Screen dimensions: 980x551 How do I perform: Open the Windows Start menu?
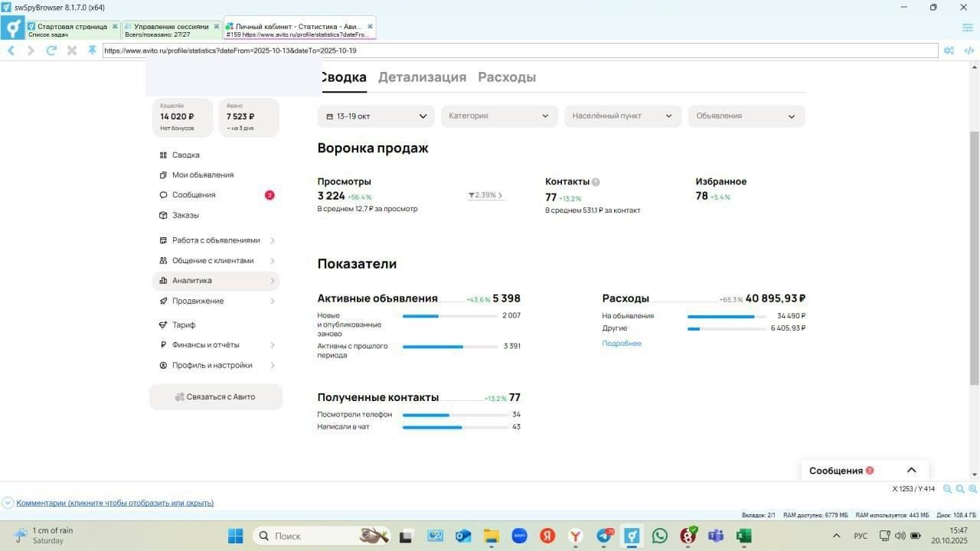point(235,536)
